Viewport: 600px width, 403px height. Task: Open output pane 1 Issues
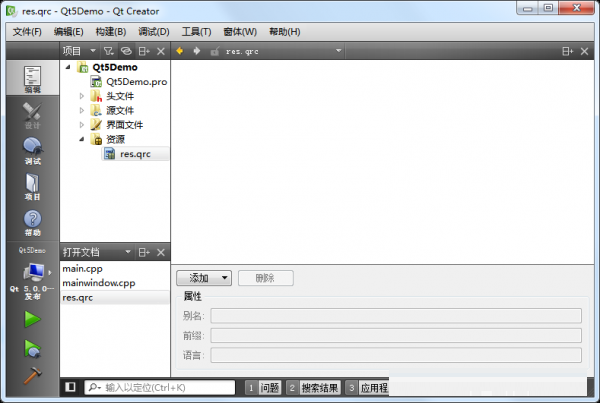tap(263, 388)
